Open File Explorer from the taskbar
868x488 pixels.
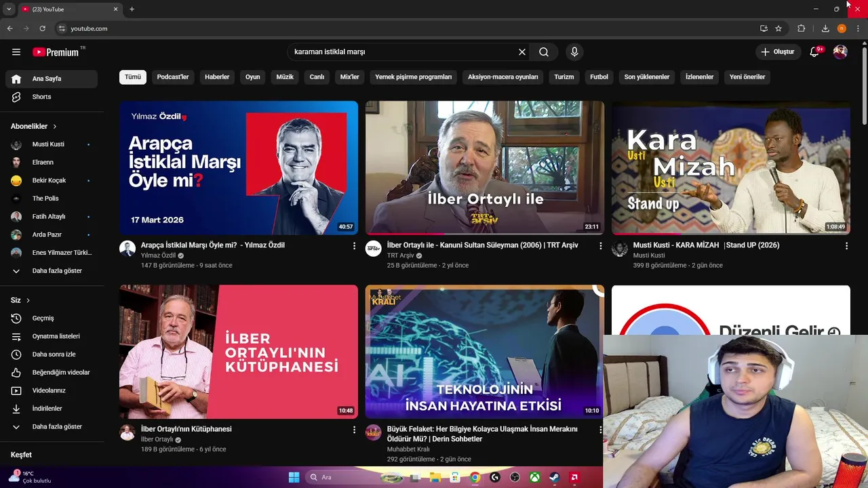pos(435,477)
